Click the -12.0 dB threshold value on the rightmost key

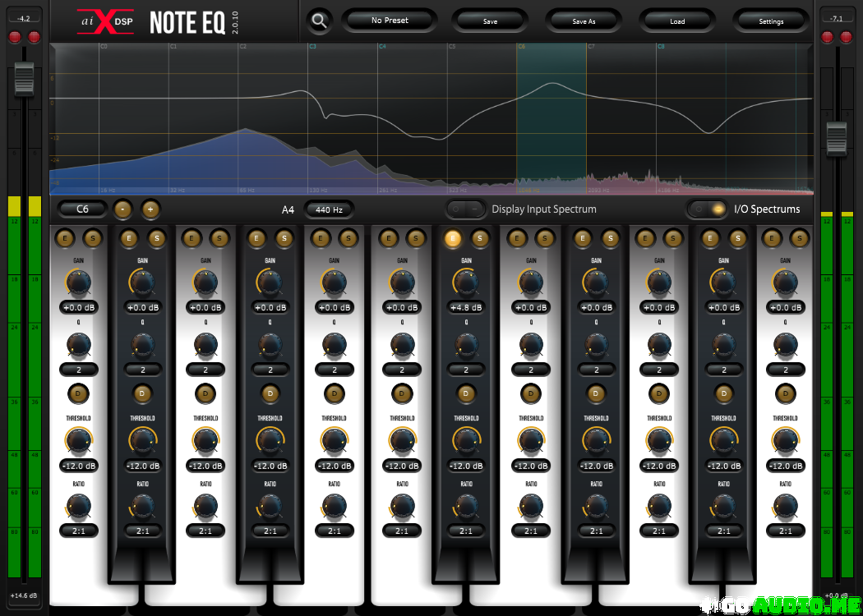point(786,466)
